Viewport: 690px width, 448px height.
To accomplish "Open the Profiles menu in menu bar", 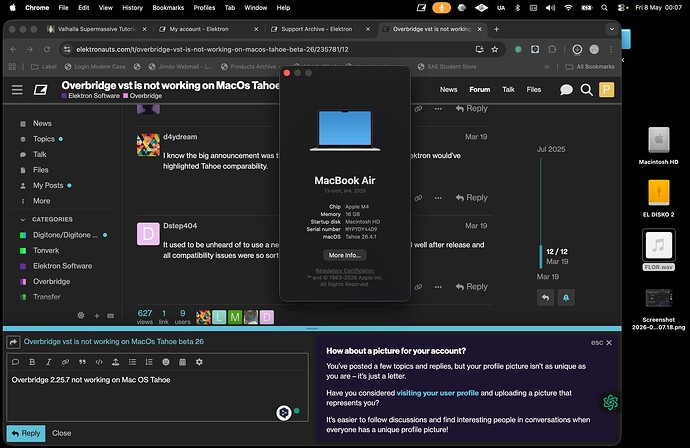I will click(204, 7).
